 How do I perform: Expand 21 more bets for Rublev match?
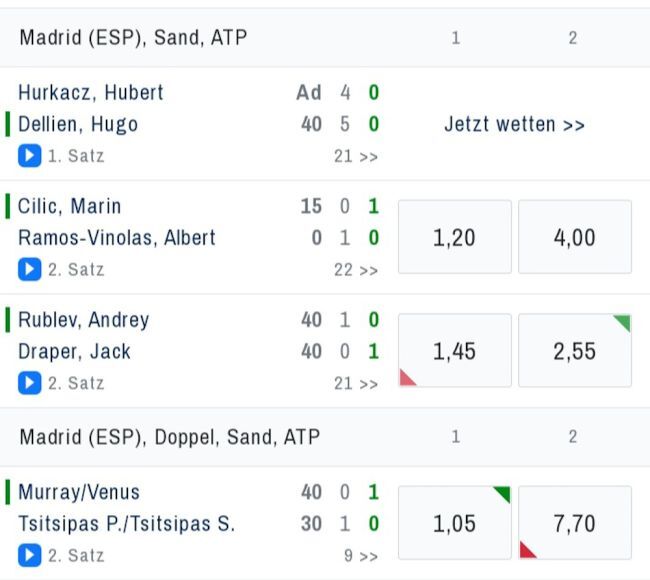[356, 384]
